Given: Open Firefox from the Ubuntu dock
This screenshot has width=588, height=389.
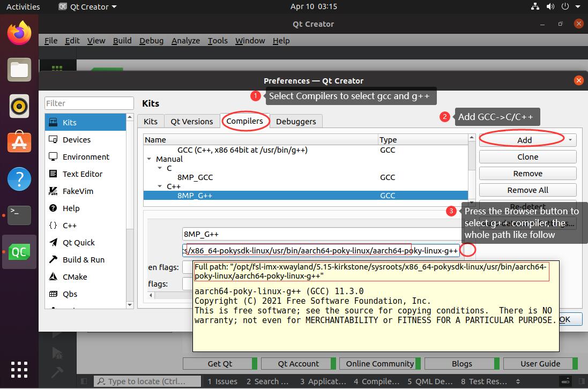Looking at the screenshot, I should (19, 33).
